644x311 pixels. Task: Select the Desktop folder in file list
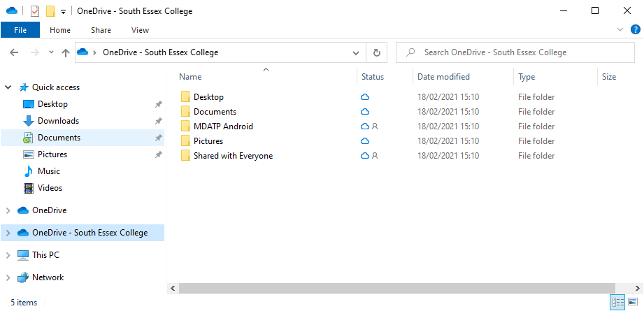pos(208,97)
